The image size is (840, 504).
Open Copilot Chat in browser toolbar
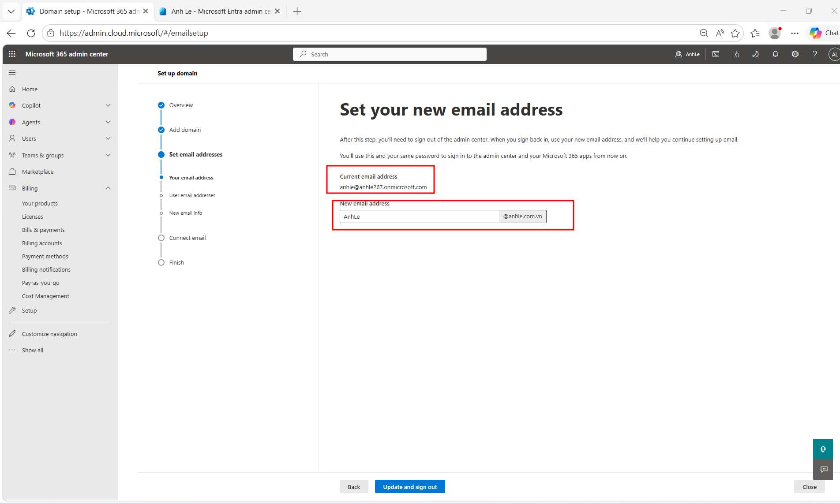824,33
